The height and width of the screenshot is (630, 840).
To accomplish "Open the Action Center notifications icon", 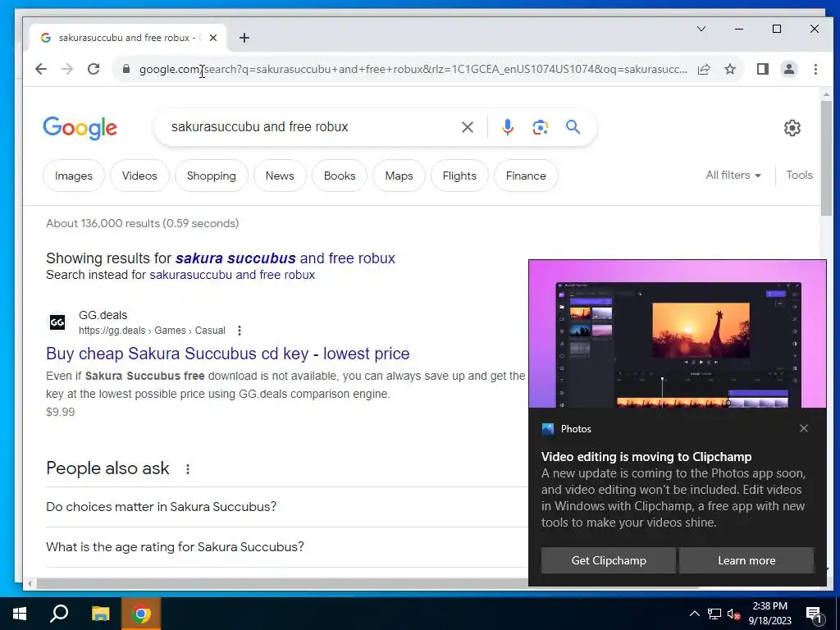I will 815,614.
